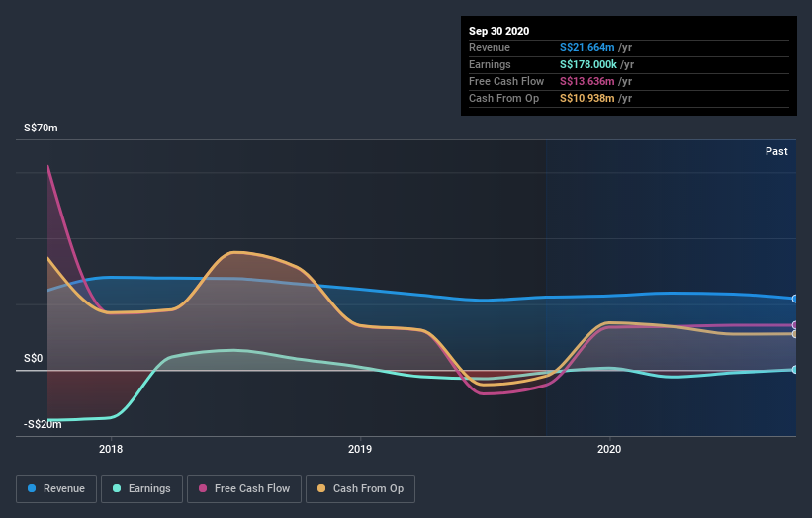Screen dimensions: 812x518
Task: Click the Free Cash Flow label in tooltip
Action: tap(506, 81)
